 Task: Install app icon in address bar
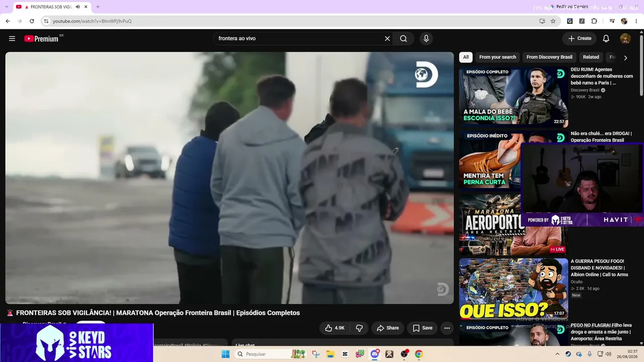click(x=542, y=21)
